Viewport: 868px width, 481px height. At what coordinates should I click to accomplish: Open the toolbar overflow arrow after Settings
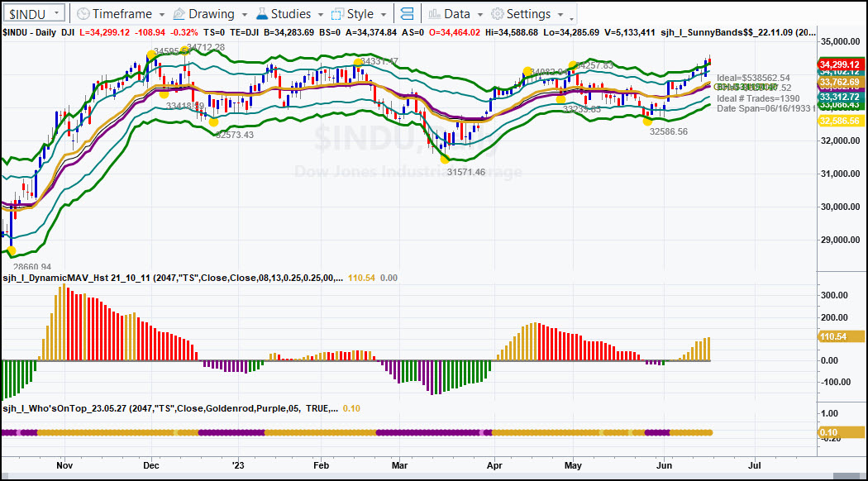tap(572, 18)
